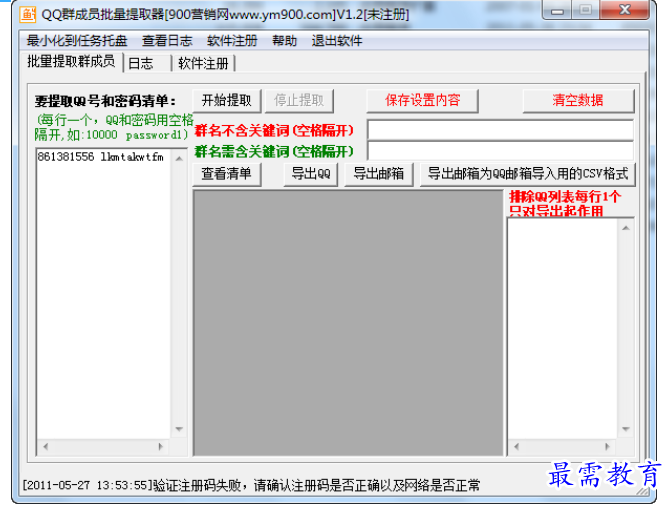Switch to the 软件注册 tab
The height and width of the screenshot is (506, 670).
(203, 63)
